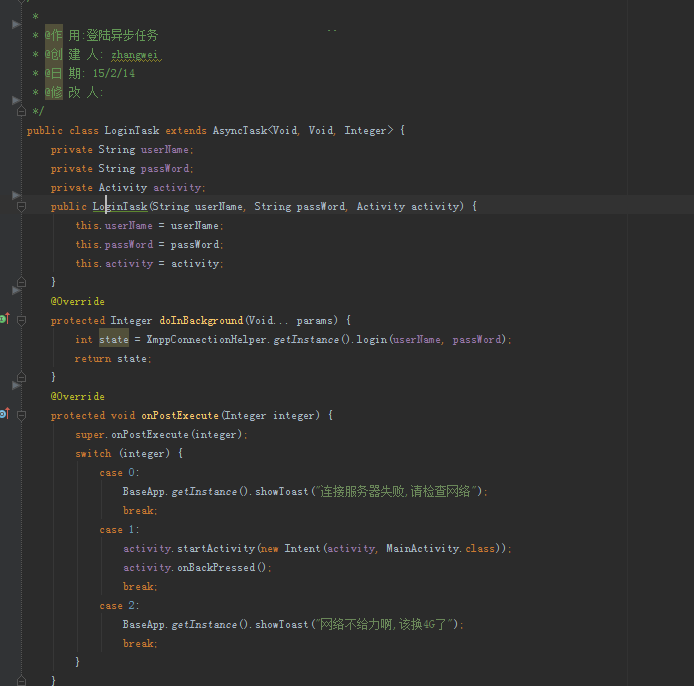Click the return state statement

coord(113,358)
